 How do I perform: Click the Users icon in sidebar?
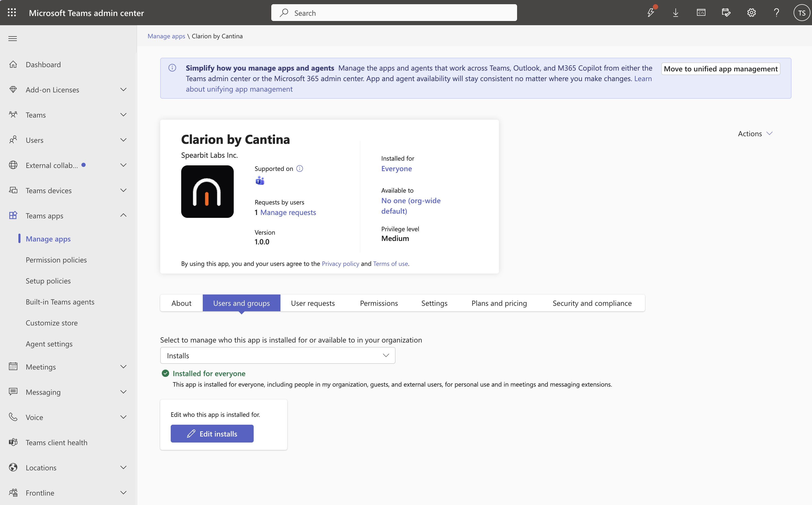click(x=13, y=140)
